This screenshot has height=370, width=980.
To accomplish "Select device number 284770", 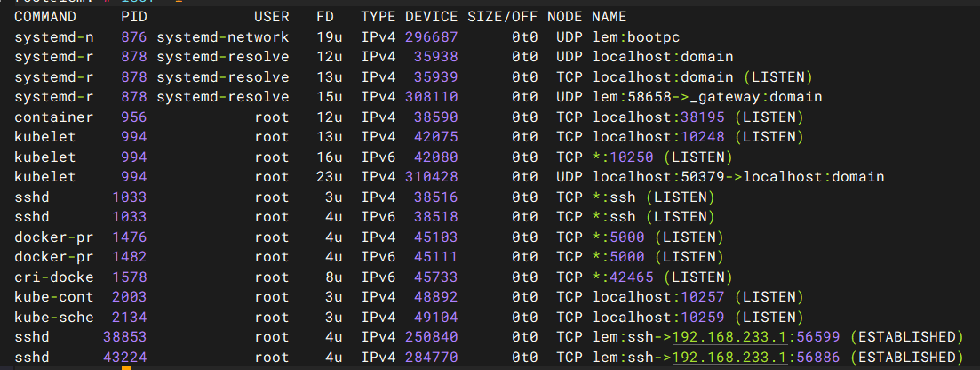I will pyautogui.click(x=431, y=357).
